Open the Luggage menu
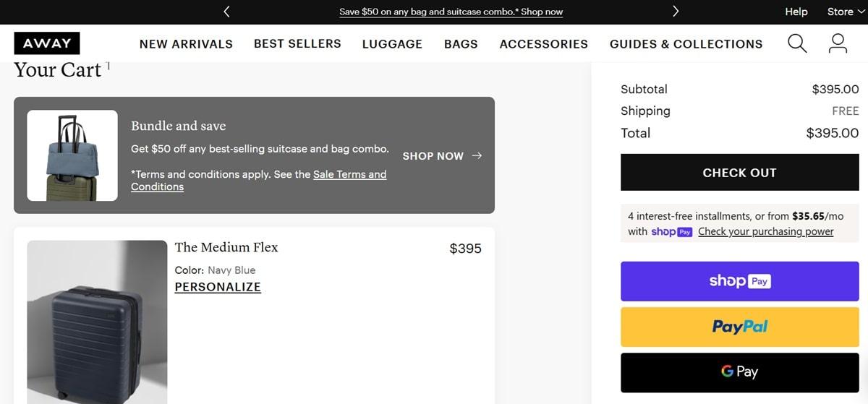 pyautogui.click(x=392, y=44)
